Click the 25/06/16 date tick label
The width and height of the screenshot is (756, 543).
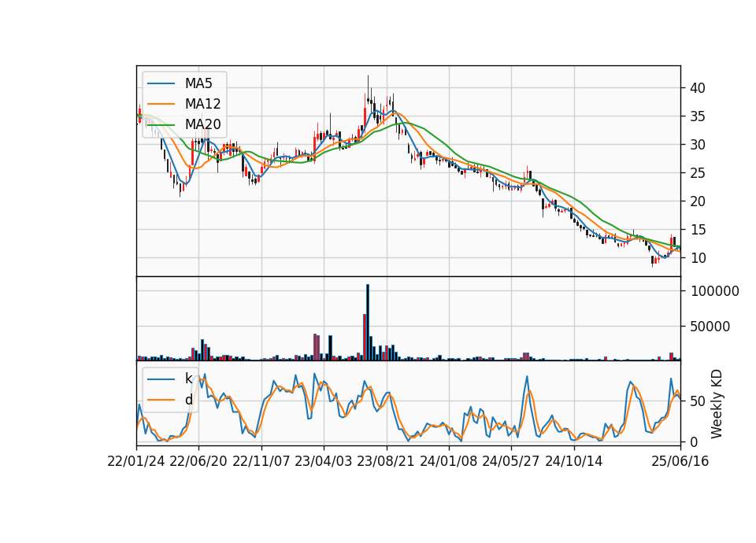coord(680,461)
